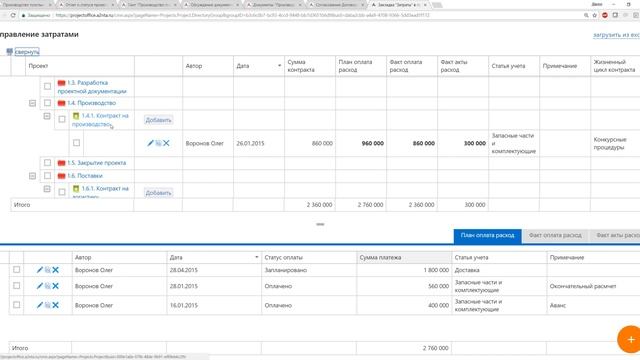
Task: Switch to the third browser tab
Action: pos(149,5)
